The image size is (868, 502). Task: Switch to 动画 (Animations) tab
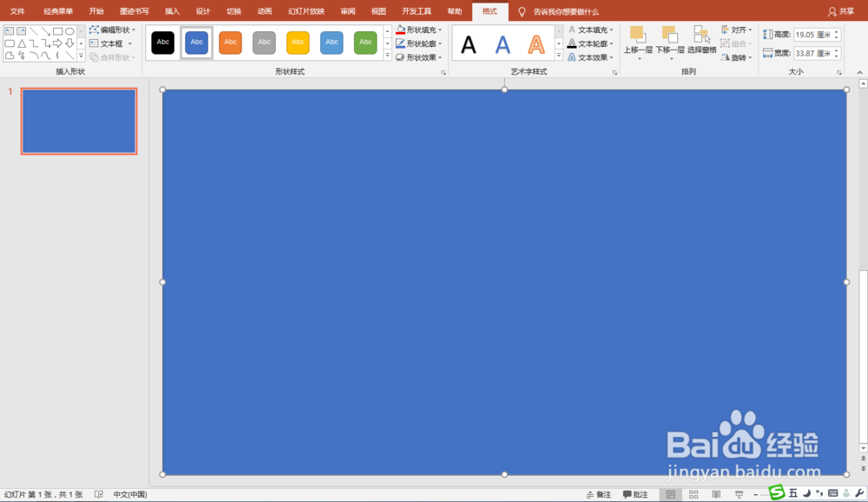pos(265,11)
